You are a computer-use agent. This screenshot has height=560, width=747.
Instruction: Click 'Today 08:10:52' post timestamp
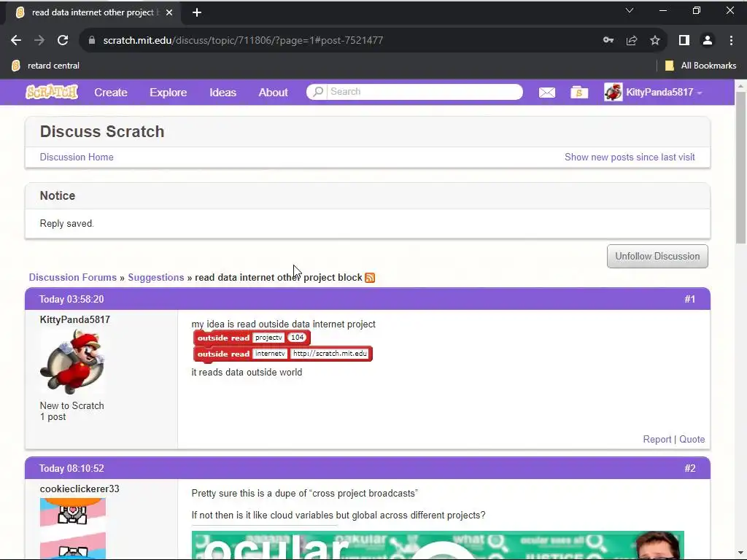point(71,468)
